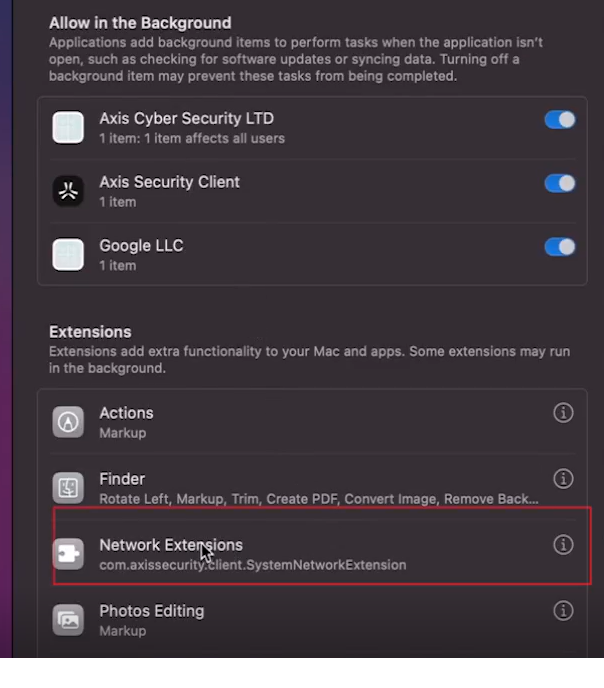Viewport: 604px width, 688px height.
Task: Disable Axis Security Client background switch
Action: tap(560, 183)
